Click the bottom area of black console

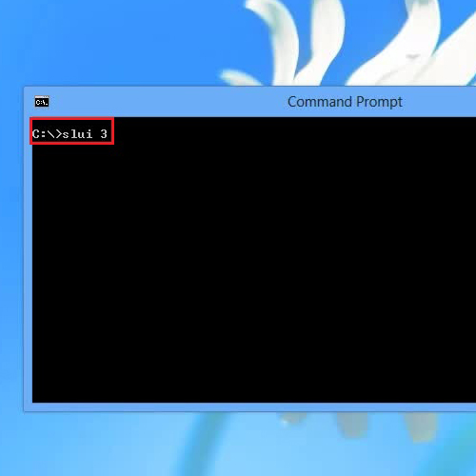click(x=254, y=387)
